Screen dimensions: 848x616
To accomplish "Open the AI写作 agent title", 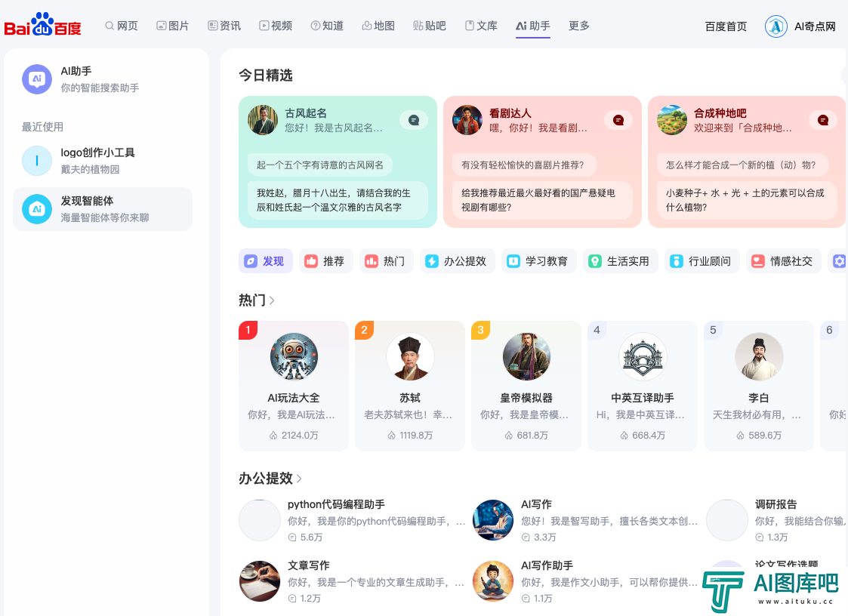I will (536, 504).
